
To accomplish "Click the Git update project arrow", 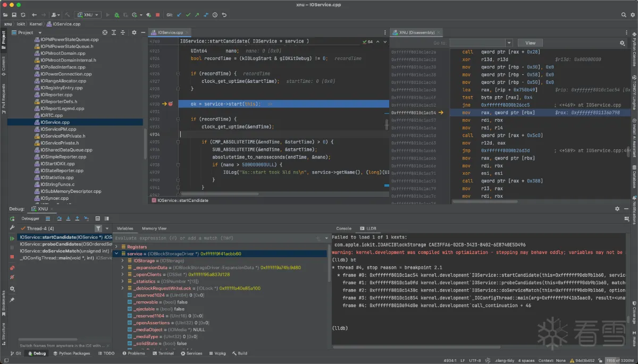I will (178, 15).
